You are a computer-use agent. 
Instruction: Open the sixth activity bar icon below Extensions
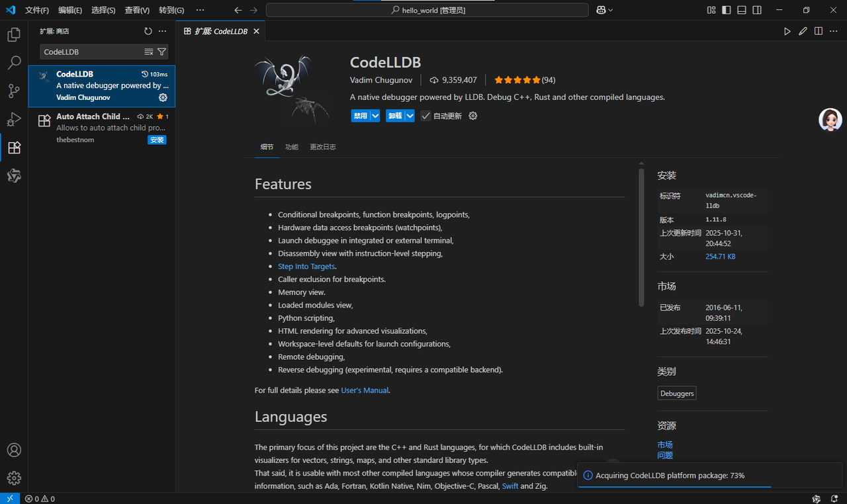(x=14, y=176)
